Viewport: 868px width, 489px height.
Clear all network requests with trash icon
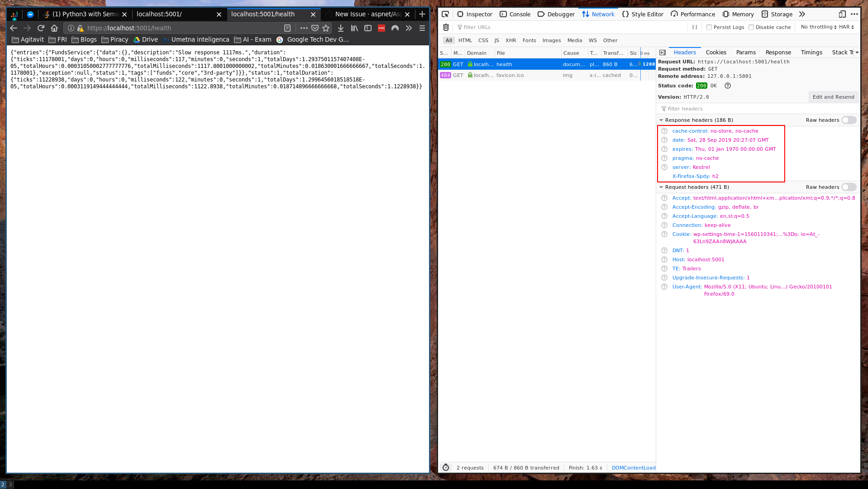(446, 27)
